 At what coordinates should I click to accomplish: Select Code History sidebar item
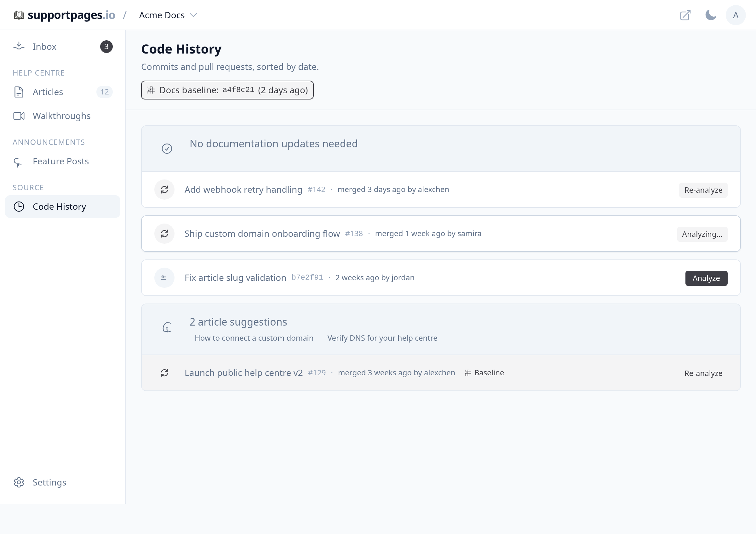[63, 207]
